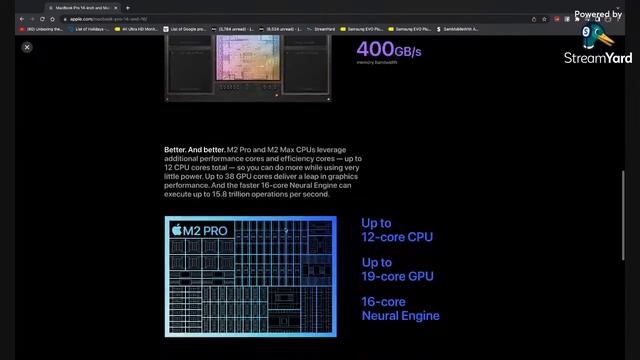Open the List of Holidays bookmark

pyautogui.click(x=89, y=29)
